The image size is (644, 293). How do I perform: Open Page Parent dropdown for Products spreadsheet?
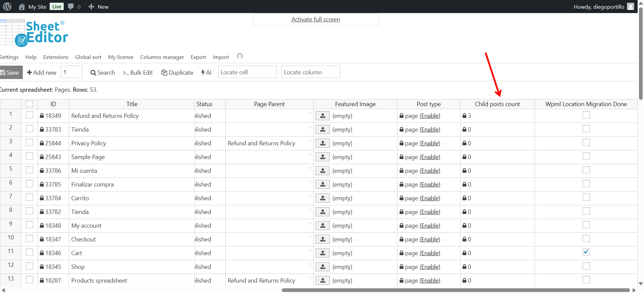coord(310,279)
